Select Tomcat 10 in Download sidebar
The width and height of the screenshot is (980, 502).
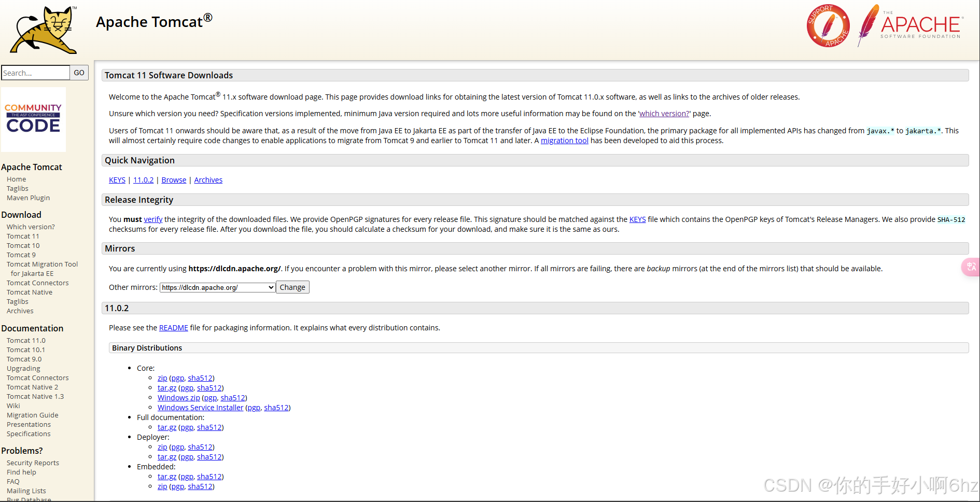click(x=23, y=245)
